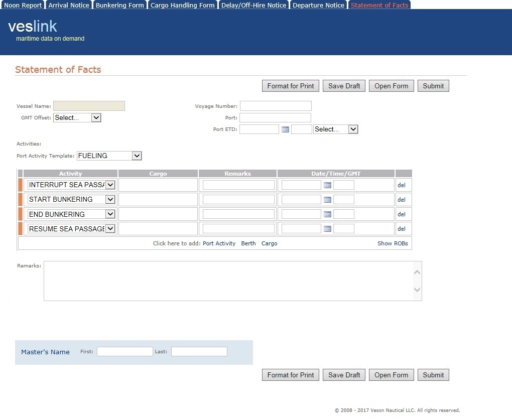Image resolution: width=512 pixels, height=420 pixels.
Task: Delete the END BUNKERING row with del
Action: click(x=401, y=214)
